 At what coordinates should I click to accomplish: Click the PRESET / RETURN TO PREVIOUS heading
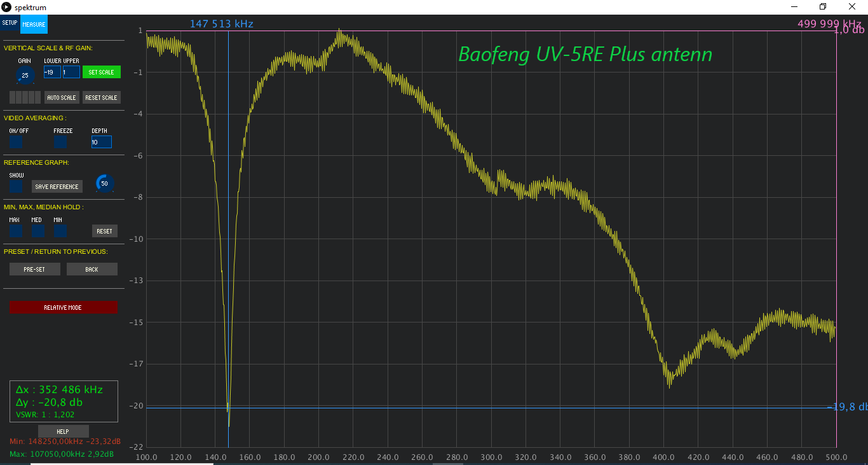tap(55, 251)
